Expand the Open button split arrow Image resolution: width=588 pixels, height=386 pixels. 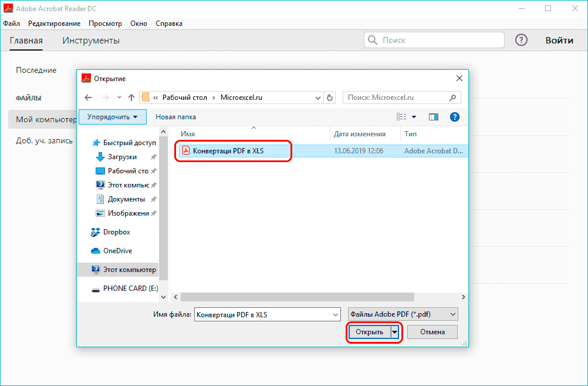pyautogui.click(x=395, y=332)
